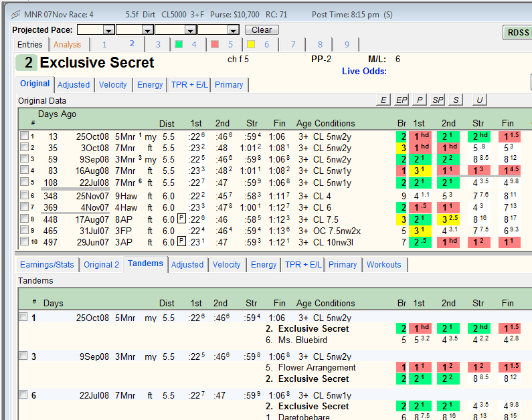Check tandem race 1 checkbox in the Tandems list
The height and width of the screenshot is (420, 532).
pos(23,317)
